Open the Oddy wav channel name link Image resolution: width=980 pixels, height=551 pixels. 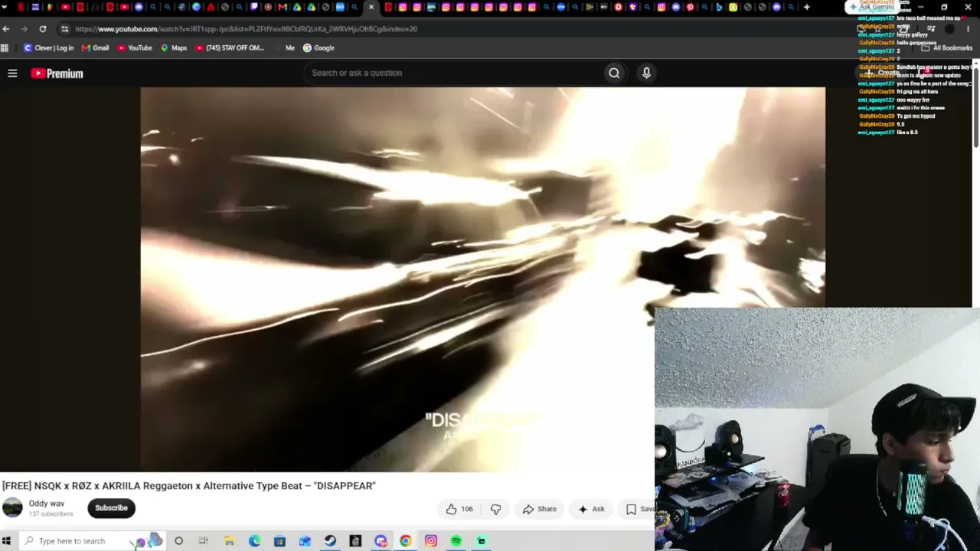point(47,504)
